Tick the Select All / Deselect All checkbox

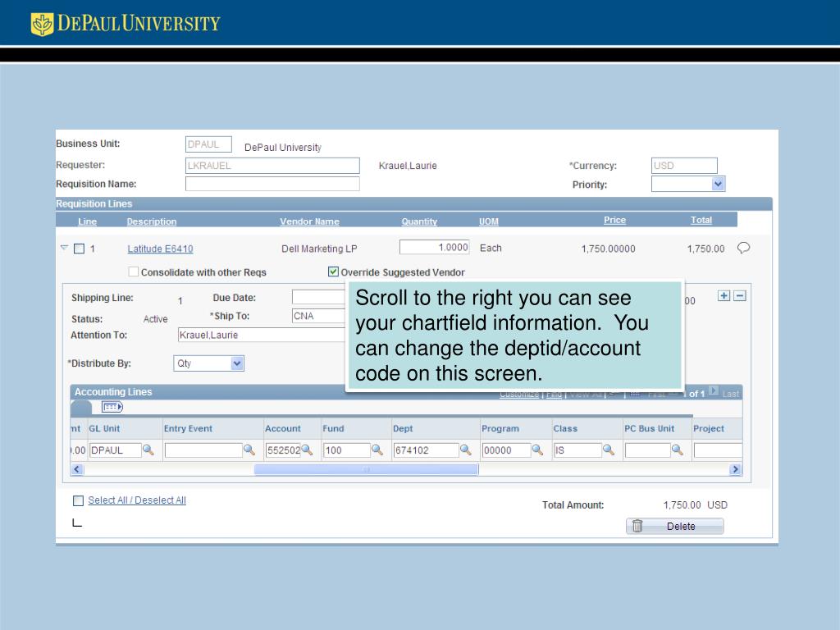click(x=78, y=500)
